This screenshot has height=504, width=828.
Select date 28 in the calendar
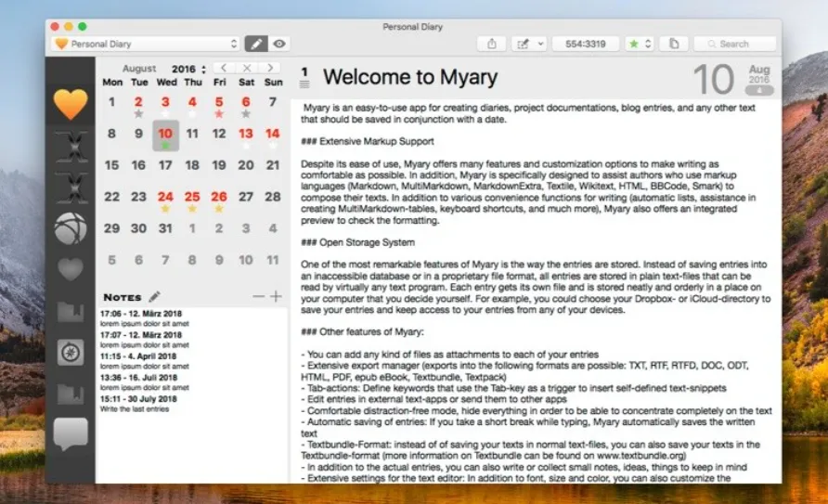click(273, 197)
